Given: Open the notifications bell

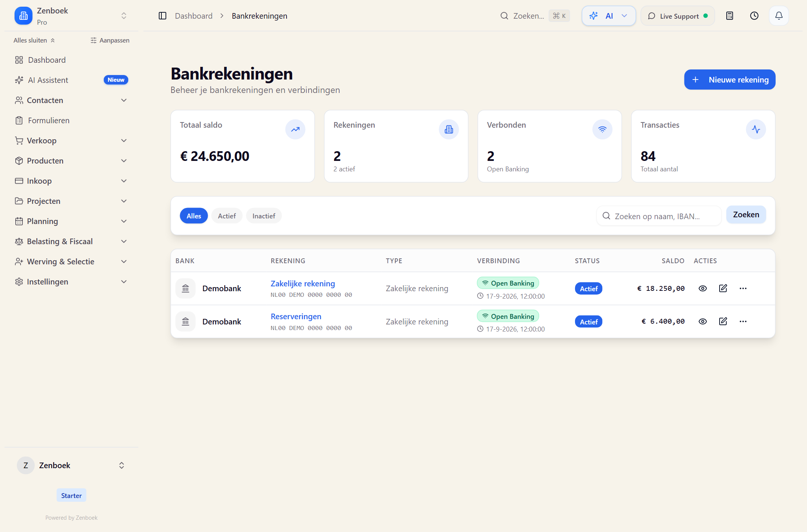Looking at the screenshot, I should coord(779,16).
